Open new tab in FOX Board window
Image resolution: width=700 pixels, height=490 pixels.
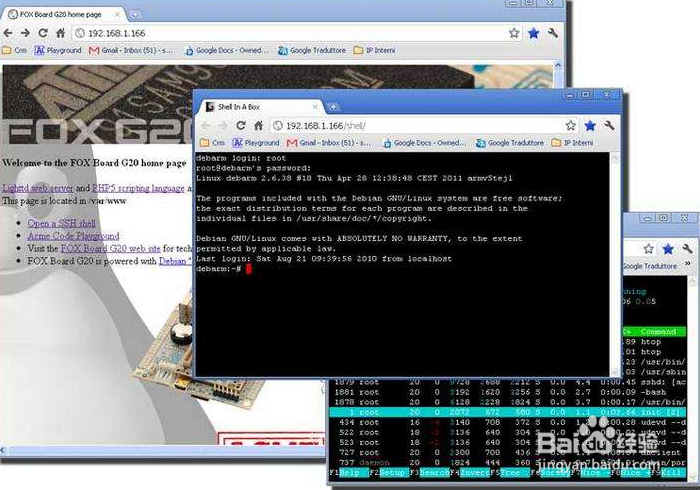(x=134, y=15)
